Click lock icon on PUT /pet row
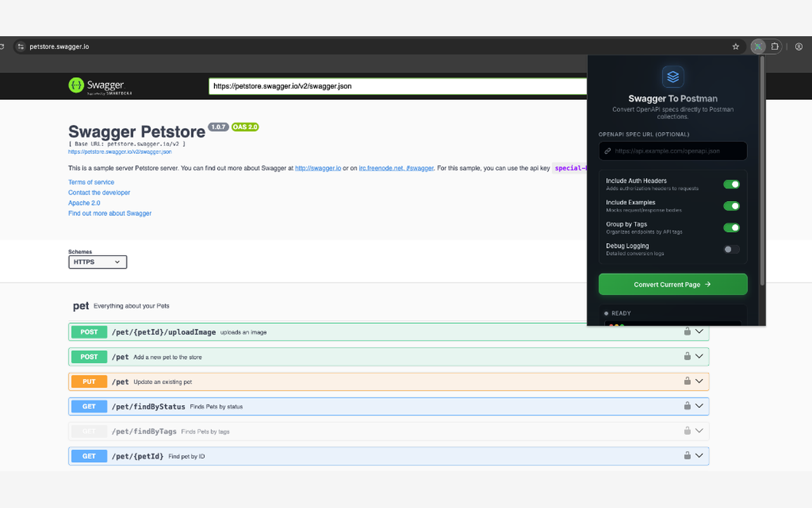Screen dimensions: 812x508 [687, 381]
